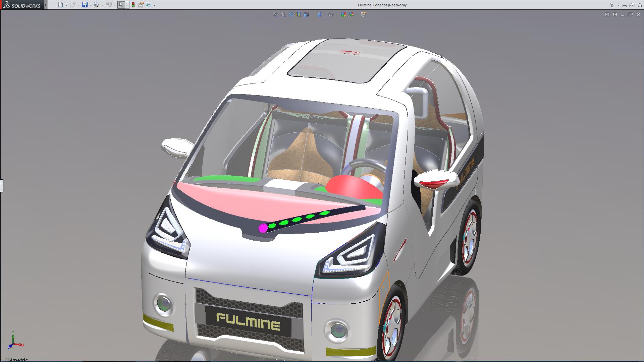The image size is (644, 362).
Task: Click the Previous View icon
Action: 291,14
